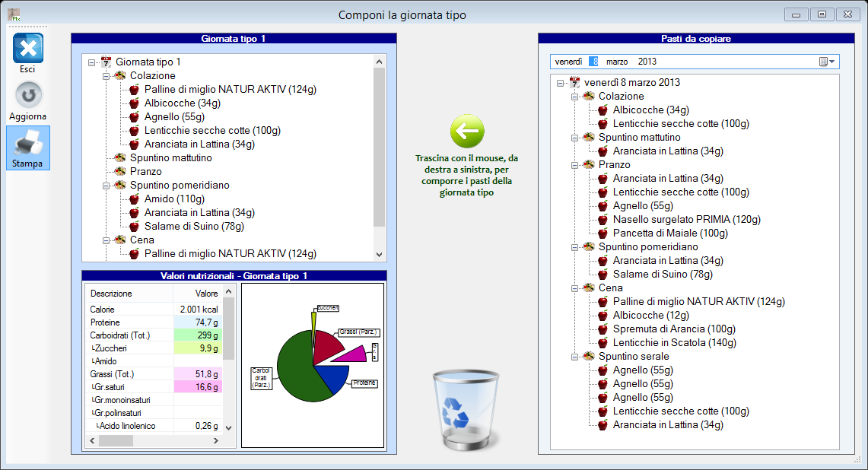Click the apple icon beside Nasello surgelato PRIMIA
This screenshot has height=470, width=868.
[603, 220]
